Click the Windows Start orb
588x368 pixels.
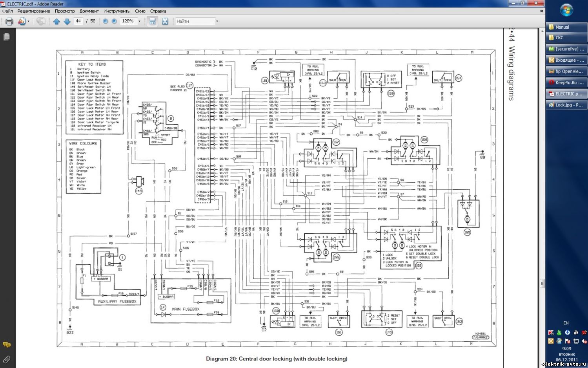click(x=566, y=10)
